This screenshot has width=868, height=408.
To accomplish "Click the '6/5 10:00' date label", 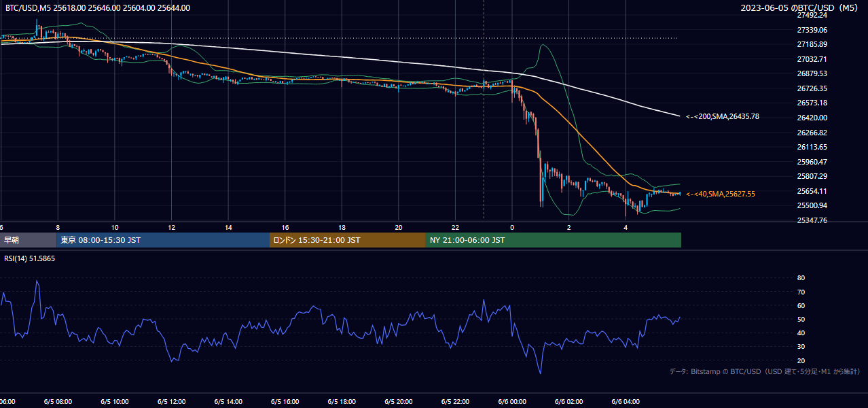I will (x=115, y=401).
